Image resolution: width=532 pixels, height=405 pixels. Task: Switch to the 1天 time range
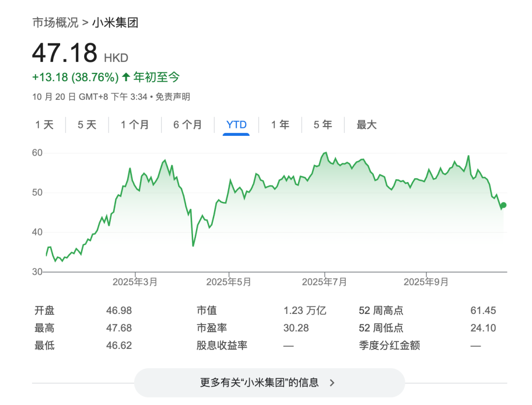click(45, 125)
